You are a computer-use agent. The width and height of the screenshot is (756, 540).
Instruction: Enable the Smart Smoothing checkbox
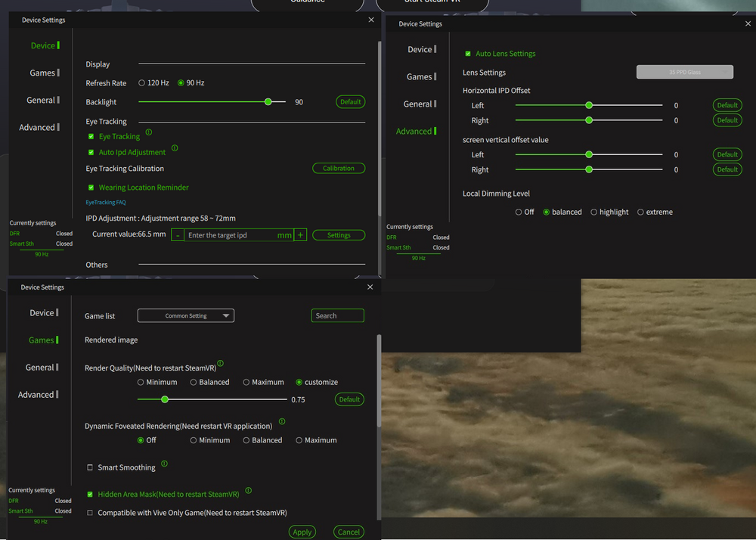point(91,467)
